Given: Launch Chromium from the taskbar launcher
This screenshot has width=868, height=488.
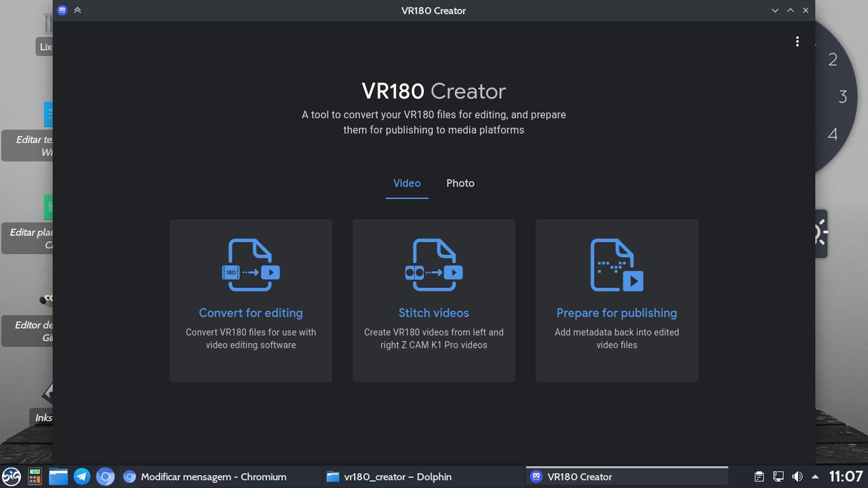Looking at the screenshot, I should tap(105, 476).
